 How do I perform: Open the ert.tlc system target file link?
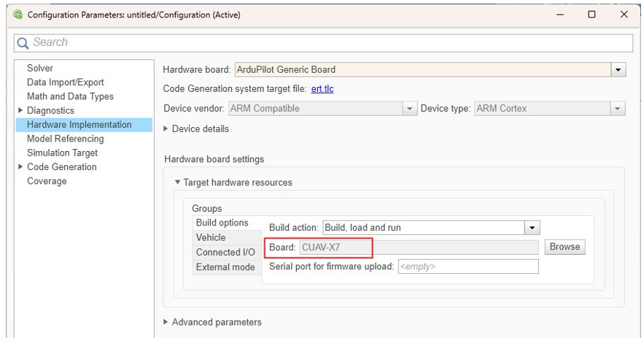(322, 89)
